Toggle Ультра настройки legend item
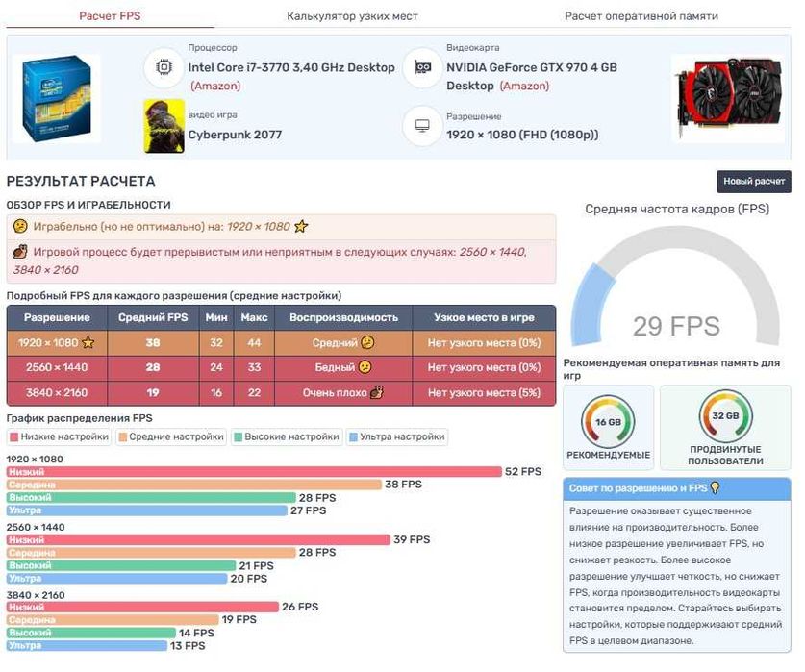805x672 pixels. [397, 436]
